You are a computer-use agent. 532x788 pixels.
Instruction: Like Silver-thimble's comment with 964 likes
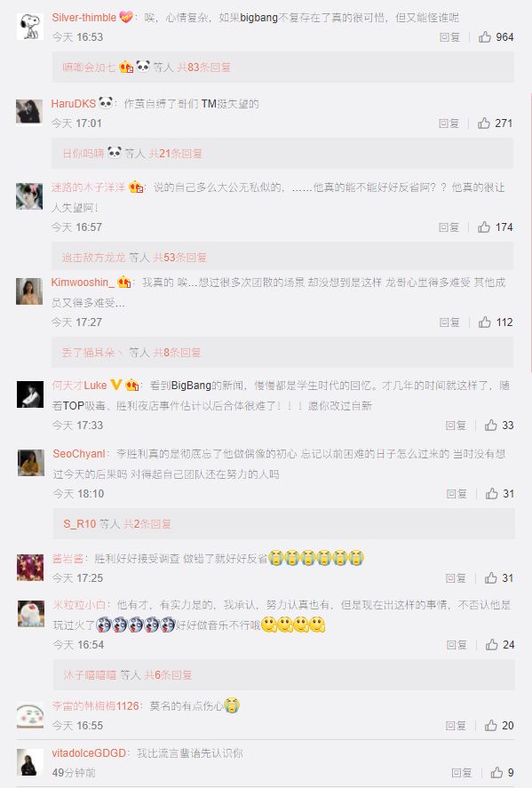pos(485,36)
